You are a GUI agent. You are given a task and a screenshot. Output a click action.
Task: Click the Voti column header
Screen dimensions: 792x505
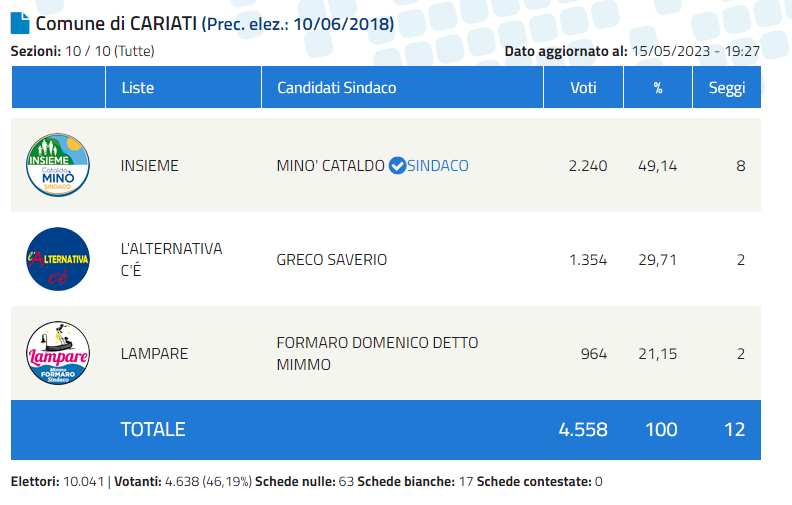tap(583, 87)
